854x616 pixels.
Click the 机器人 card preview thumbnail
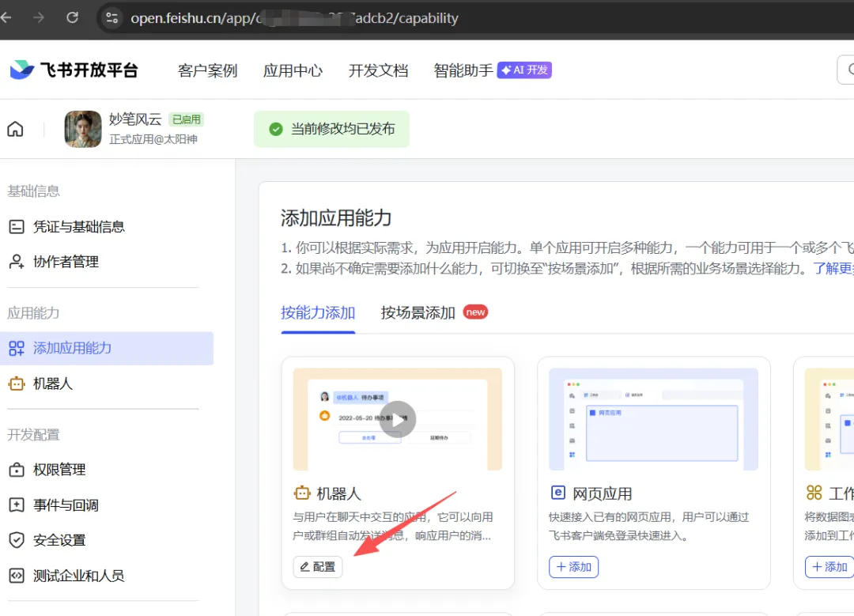[398, 419]
